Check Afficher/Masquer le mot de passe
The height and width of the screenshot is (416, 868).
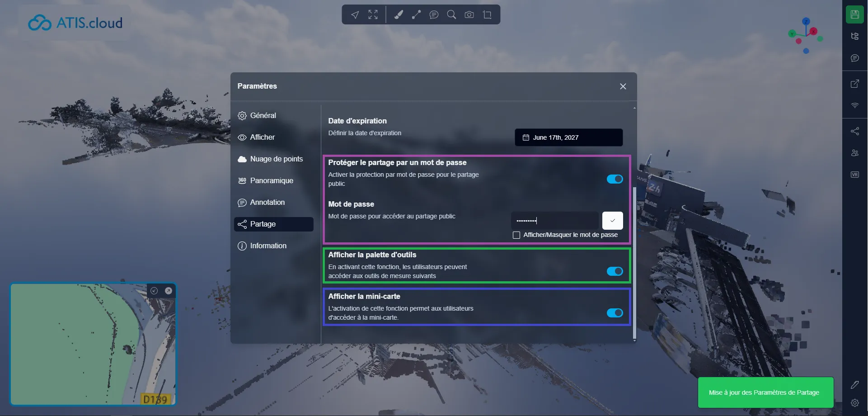click(x=516, y=235)
